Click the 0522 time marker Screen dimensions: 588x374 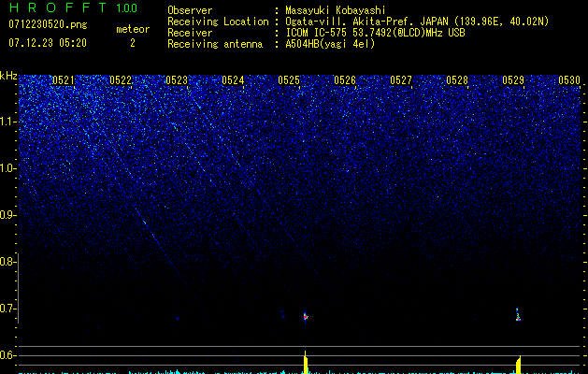tap(121, 80)
